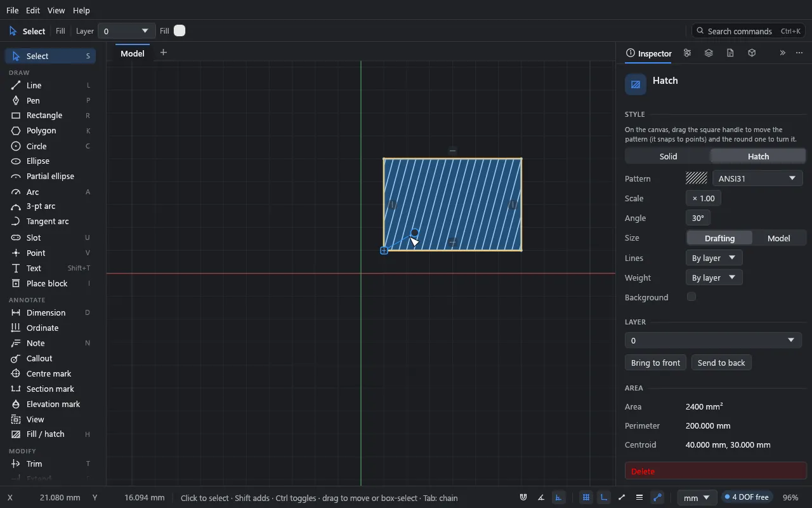Set hatch Size to Model
Image resolution: width=812 pixels, height=508 pixels.
778,238
